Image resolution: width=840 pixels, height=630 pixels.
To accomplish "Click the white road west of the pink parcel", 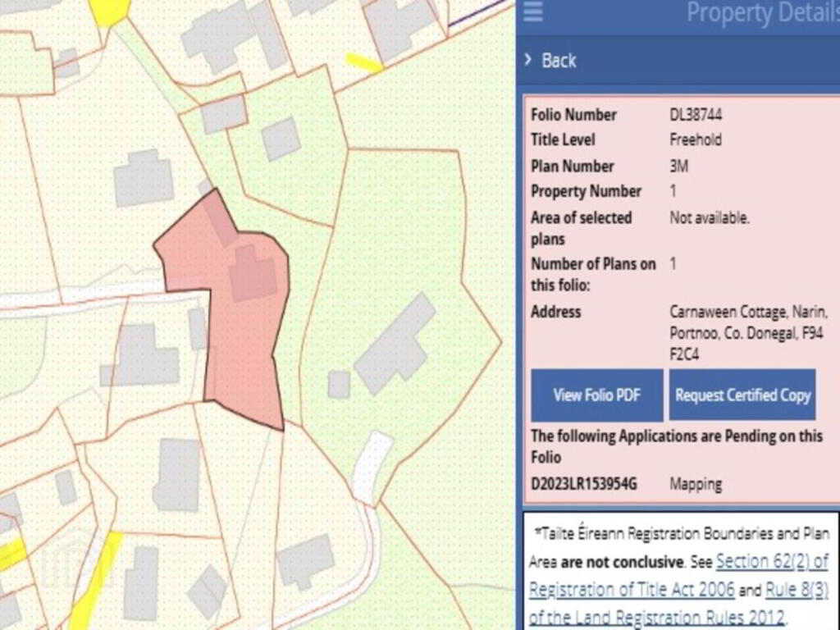I will pos(82,295).
